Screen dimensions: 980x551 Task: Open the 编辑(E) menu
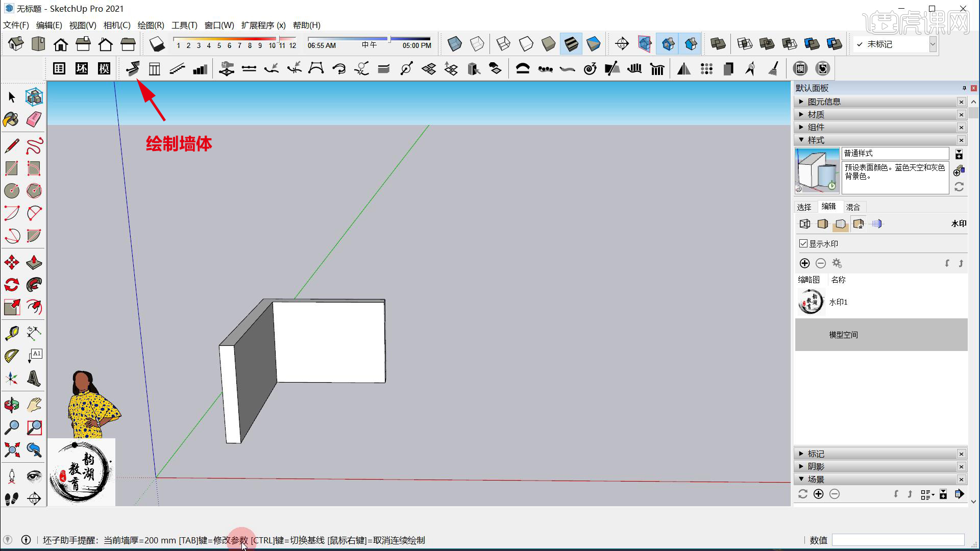coord(49,25)
